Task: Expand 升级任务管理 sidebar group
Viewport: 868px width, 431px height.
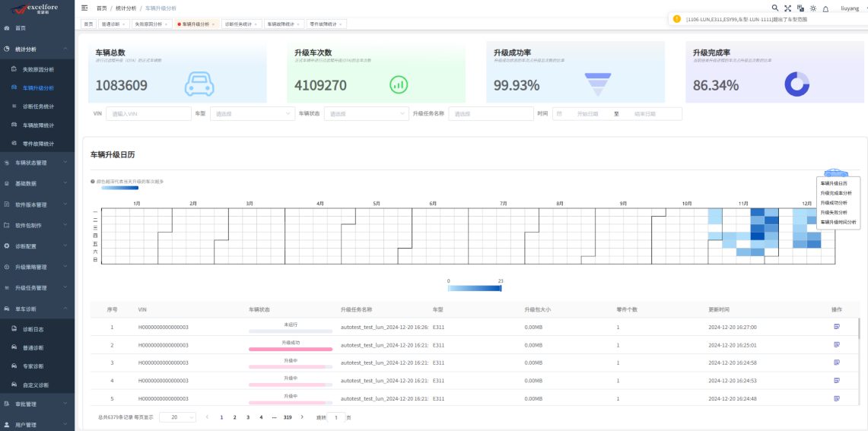Action: click(x=37, y=287)
